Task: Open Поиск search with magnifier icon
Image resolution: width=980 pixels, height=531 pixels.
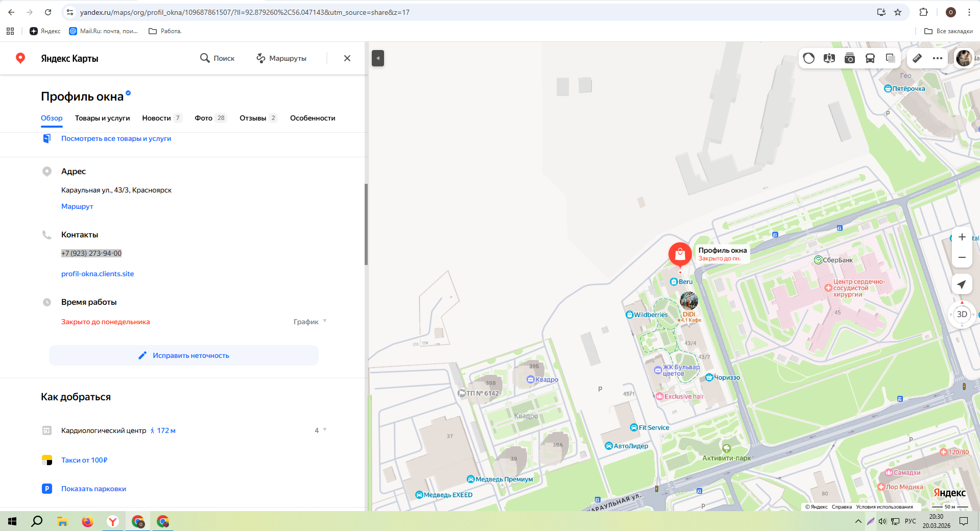Action: [x=218, y=58]
